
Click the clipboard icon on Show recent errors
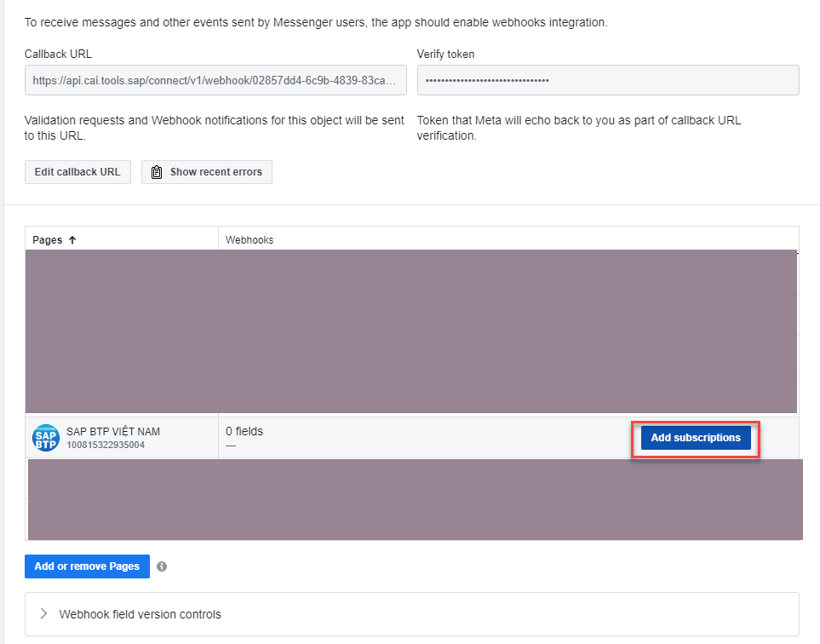[x=157, y=172]
